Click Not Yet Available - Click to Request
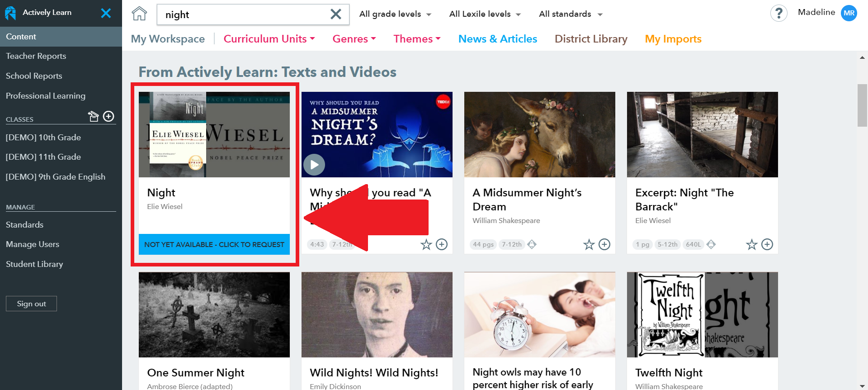This screenshot has width=868, height=390. coord(214,244)
